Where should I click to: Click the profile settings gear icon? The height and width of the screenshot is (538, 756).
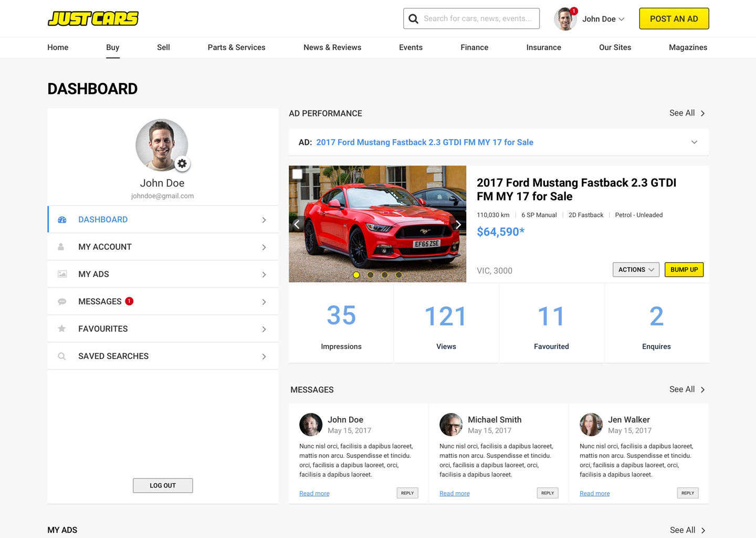182,163
